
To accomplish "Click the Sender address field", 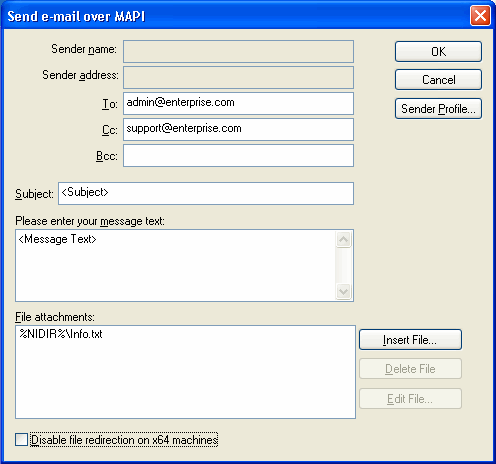I will (238, 78).
